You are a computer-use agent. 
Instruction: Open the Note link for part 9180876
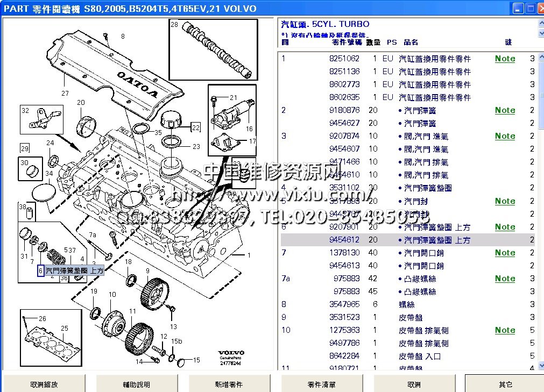coord(505,110)
